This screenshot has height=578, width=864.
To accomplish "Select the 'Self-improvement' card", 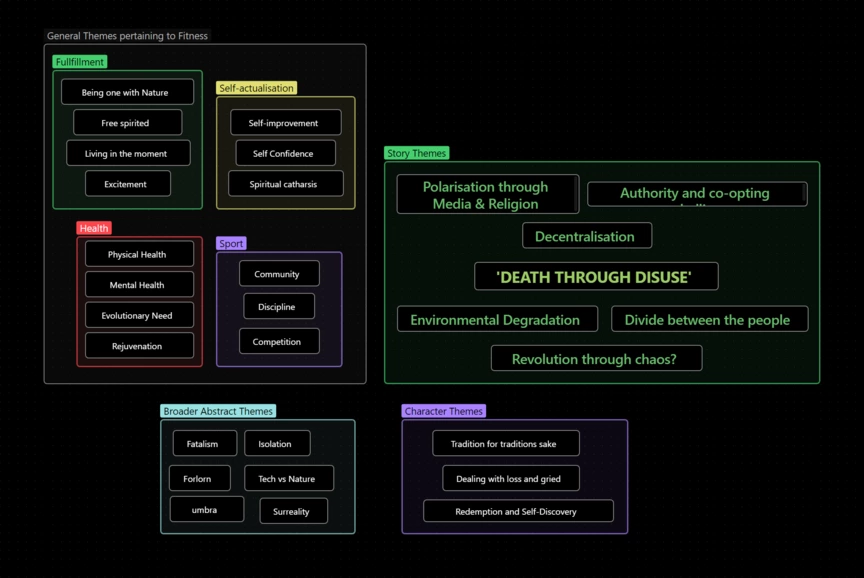I will (x=285, y=122).
